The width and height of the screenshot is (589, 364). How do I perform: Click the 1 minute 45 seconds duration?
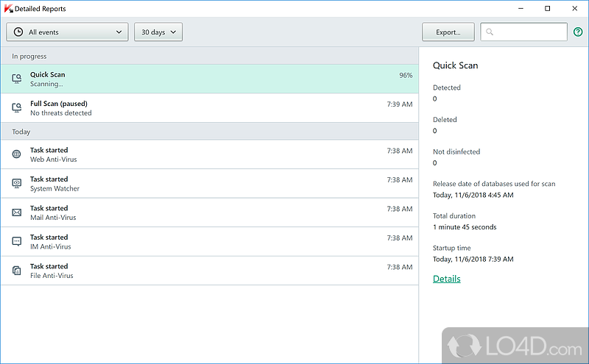point(465,227)
